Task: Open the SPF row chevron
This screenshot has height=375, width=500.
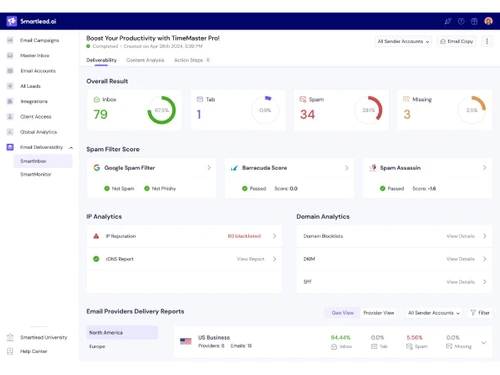Action: click(x=484, y=282)
